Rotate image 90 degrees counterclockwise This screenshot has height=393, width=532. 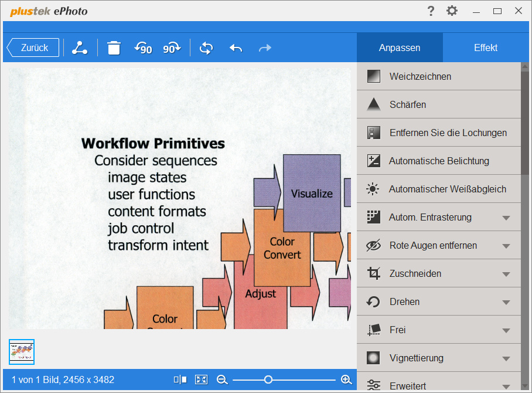click(x=143, y=48)
